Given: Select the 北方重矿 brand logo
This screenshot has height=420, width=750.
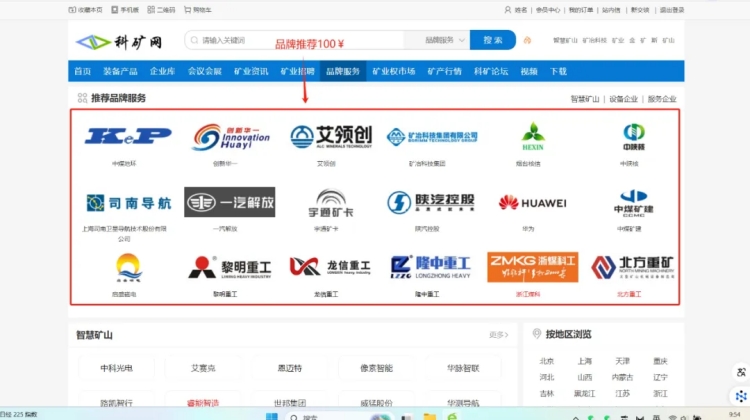Looking at the screenshot, I should pyautogui.click(x=631, y=266).
